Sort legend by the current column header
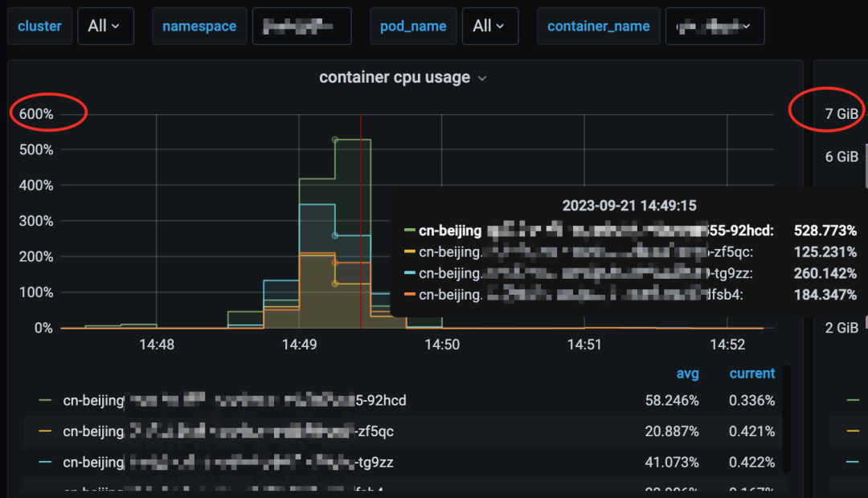The width and height of the screenshot is (868, 498). coord(751,373)
